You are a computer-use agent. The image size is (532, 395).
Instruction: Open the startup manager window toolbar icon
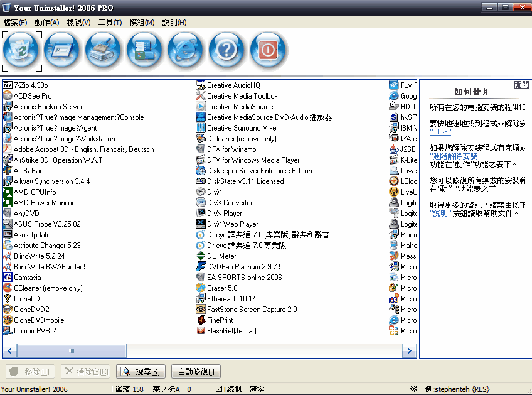coord(62,51)
